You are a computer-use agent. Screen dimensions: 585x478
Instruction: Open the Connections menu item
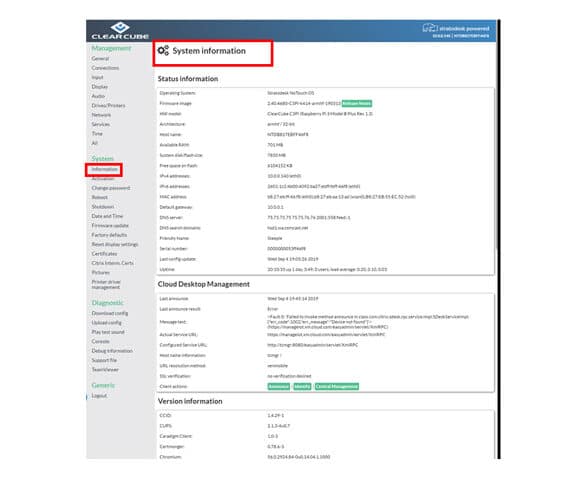(x=105, y=68)
